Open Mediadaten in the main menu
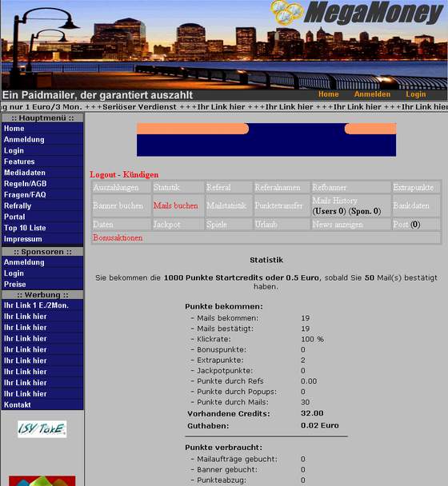Image resolution: width=448 pixels, height=486 pixels. pos(25,173)
